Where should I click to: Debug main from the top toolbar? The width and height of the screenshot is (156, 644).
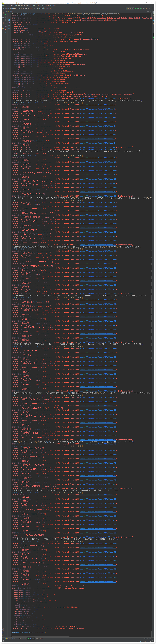tap(138, 8)
